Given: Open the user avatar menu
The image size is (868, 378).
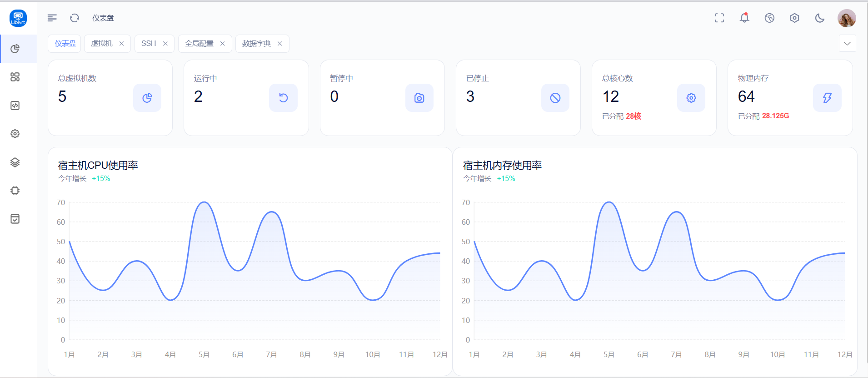Looking at the screenshot, I should click(x=846, y=18).
